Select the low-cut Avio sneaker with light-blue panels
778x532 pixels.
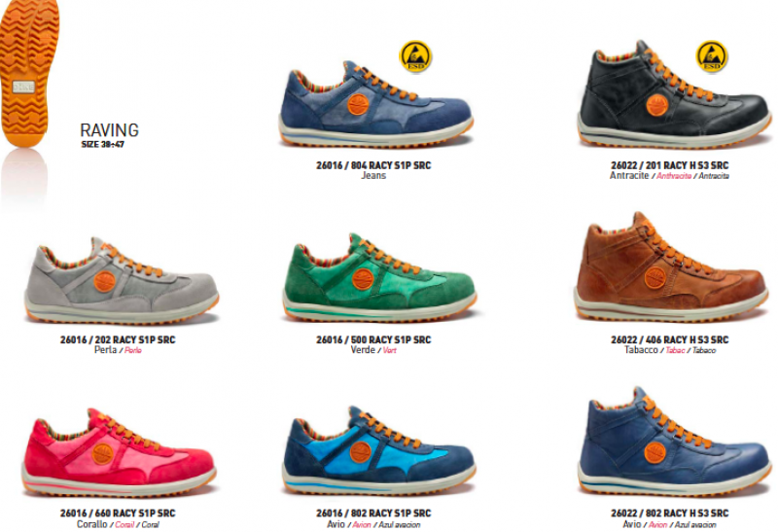pyautogui.click(x=379, y=450)
